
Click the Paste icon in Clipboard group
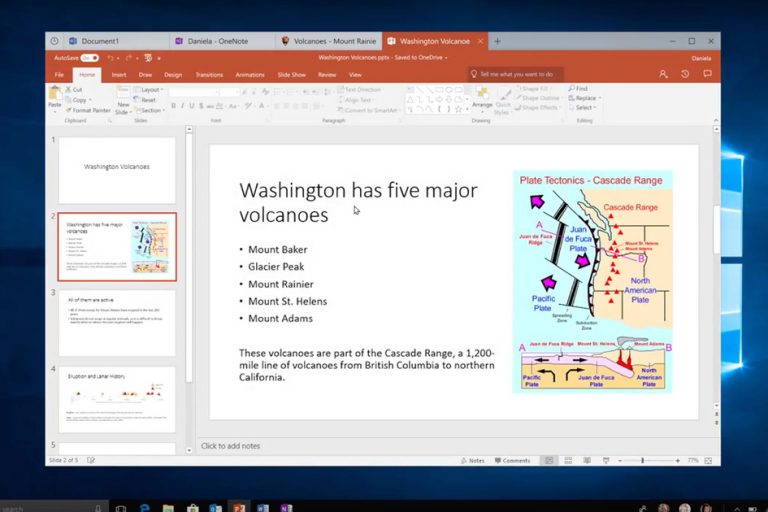[x=55, y=97]
